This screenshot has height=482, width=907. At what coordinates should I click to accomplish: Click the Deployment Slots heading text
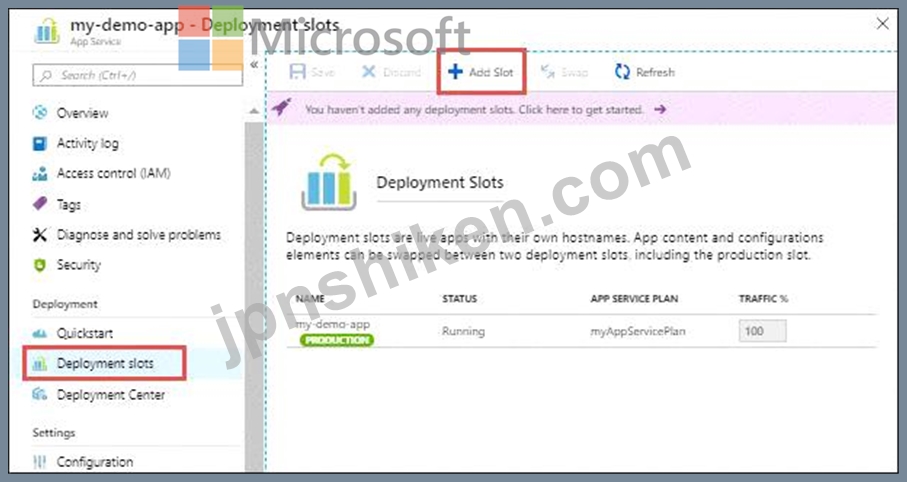click(440, 182)
